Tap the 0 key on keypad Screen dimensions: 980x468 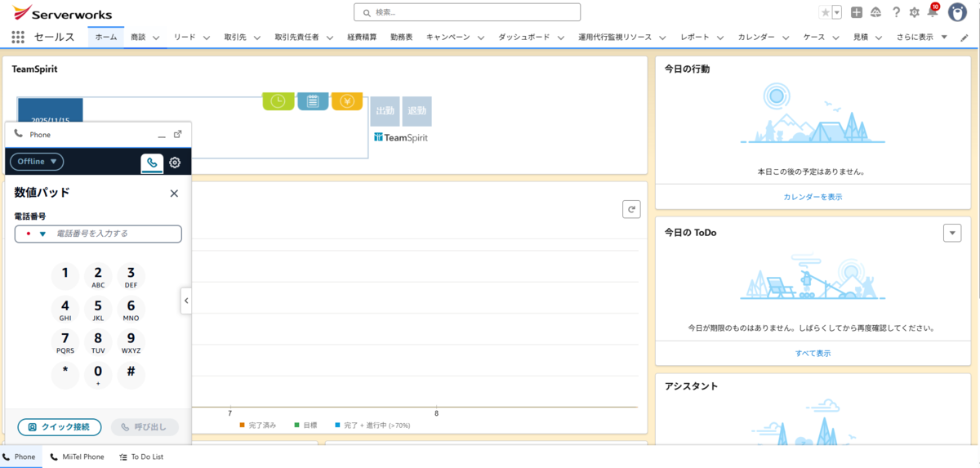[98, 374]
